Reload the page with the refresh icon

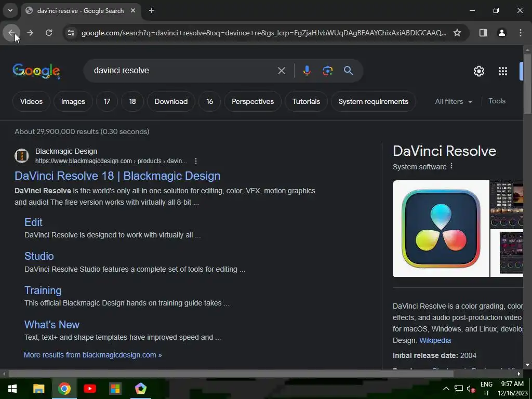[49, 33]
